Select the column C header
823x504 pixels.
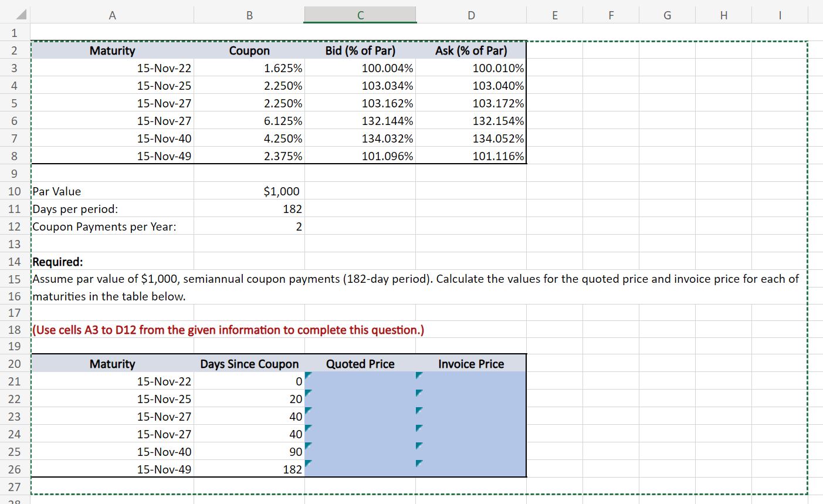360,15
